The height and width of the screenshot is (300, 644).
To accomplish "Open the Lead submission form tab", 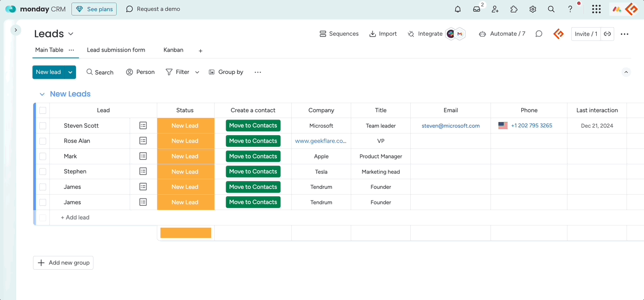I will click(116, 50).
